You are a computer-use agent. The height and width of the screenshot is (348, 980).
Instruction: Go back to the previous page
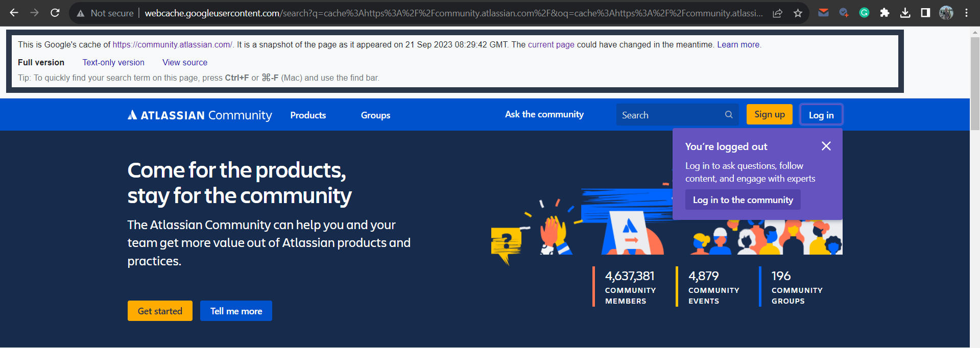[x=14, y=13]
